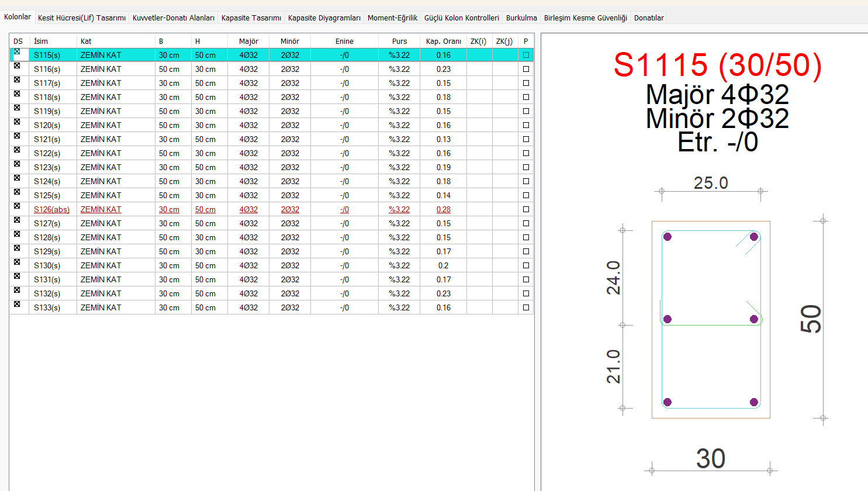Image resolution: width=868 pixels, height=491 pixels.
Task: Open the Burkulma tab
Action: pyautogui.click(x=521, y=18)
